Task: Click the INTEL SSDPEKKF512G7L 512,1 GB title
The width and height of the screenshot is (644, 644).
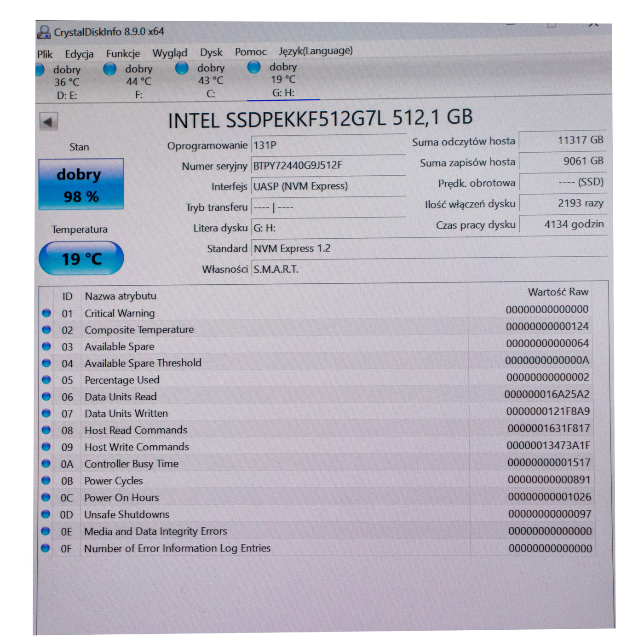Action: click(320, 119)
